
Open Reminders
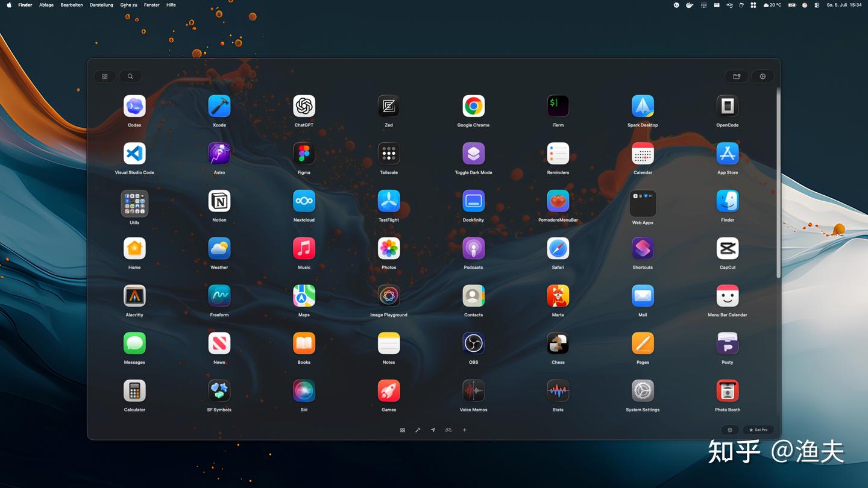pyautogui.click(x=558, y=154)
